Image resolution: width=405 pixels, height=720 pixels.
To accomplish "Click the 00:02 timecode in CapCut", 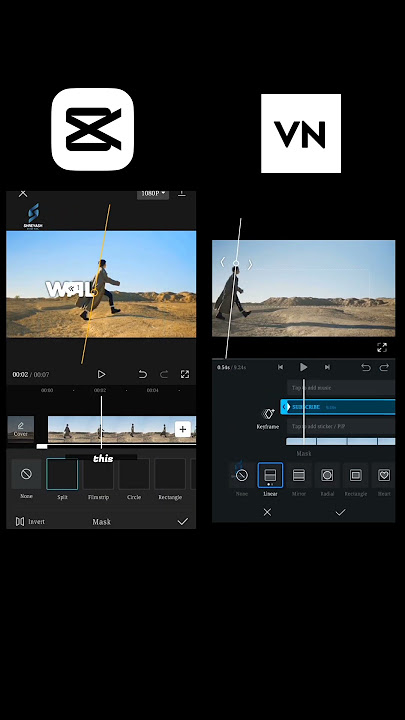I will point(20,375).
